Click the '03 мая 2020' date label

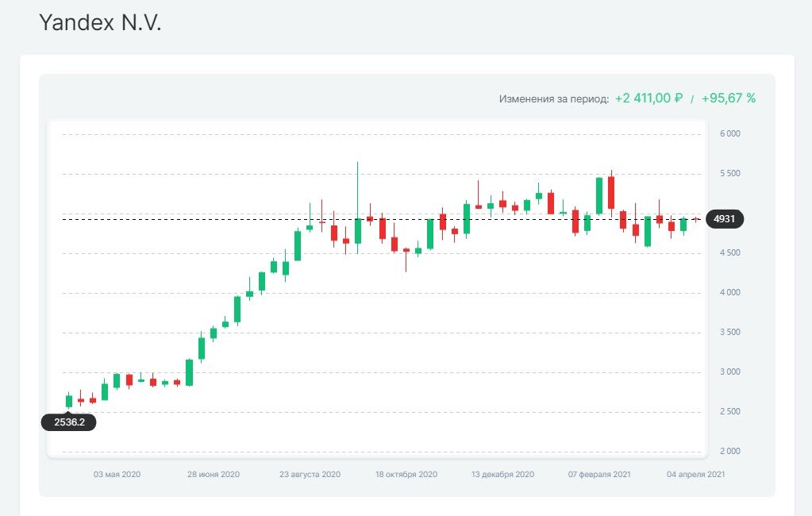pyautogui.click(x=117, y=474)
